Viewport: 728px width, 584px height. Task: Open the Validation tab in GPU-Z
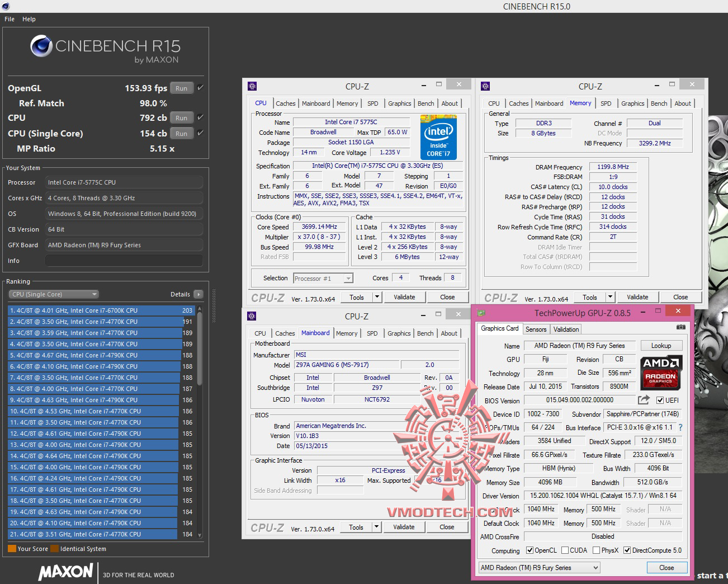tap(566, 329)
